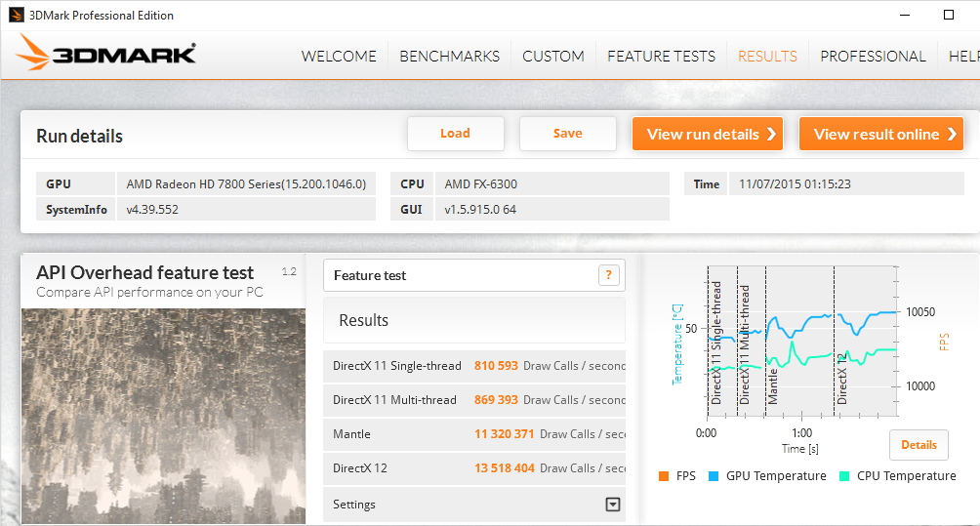
Task: Click View run details button
Action: (x=708, y=134)
